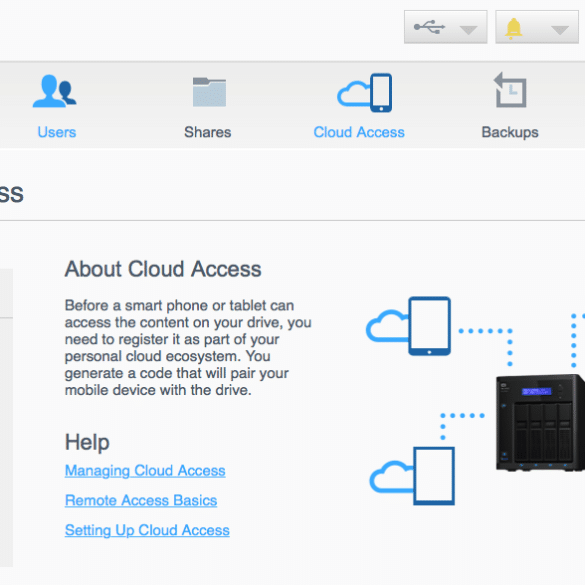The width and height of the screenshot is (585, 585).
Task: Click the Cloud Access cloud-phone icon
Action: (x=365, y=93)
